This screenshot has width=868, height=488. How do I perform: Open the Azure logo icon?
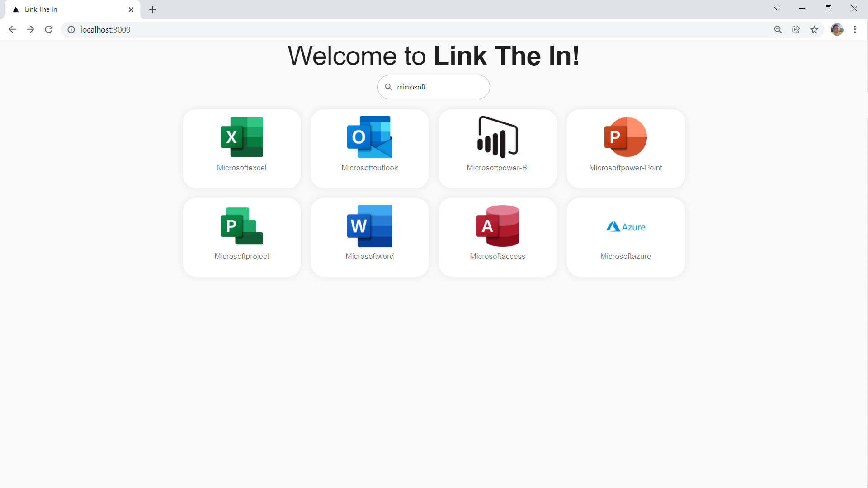pyautogui.click(x=626, y=226)
